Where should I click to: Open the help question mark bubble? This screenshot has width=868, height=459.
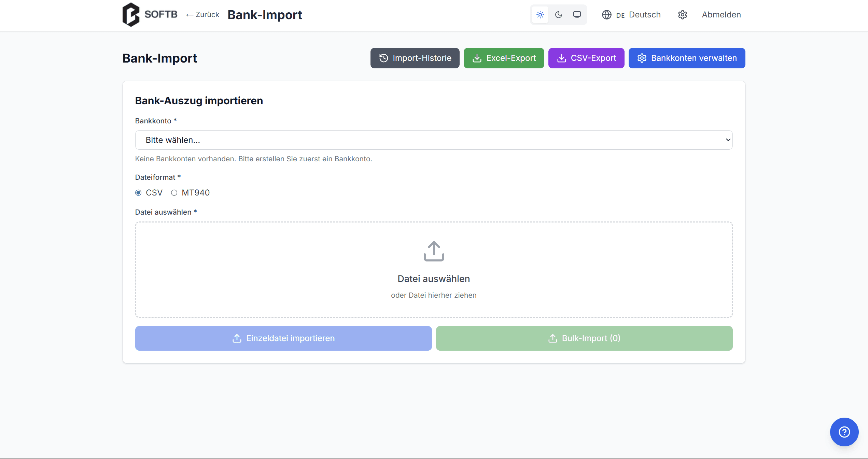pyautogui.click(x=844, y=432)
